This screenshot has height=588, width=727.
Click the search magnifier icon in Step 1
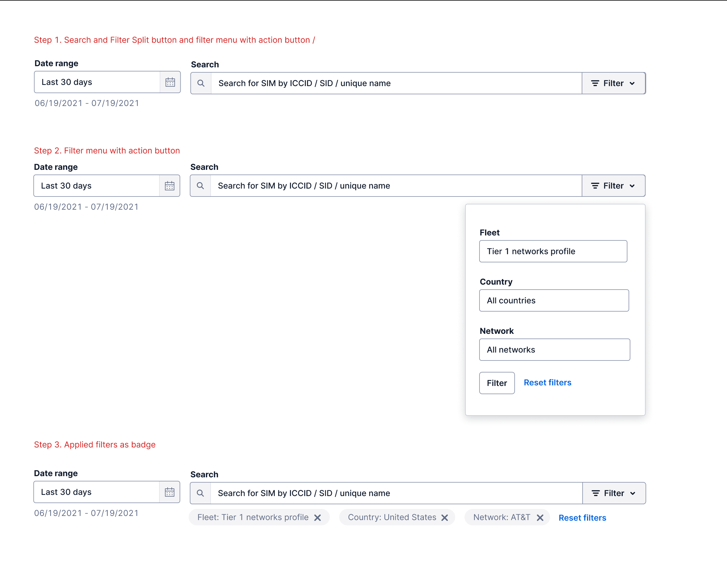(x=201, y=83)
